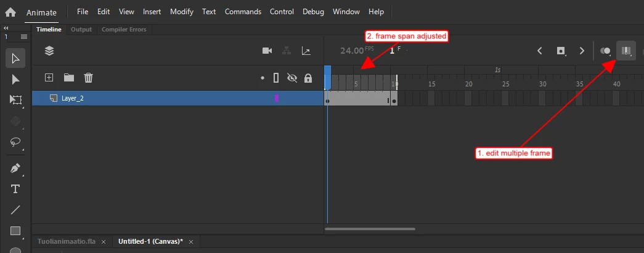Image resolution: width=644 pixels, height=253 pixels.
Task: Open the Control menu
Action: click(x=282, y=12)
